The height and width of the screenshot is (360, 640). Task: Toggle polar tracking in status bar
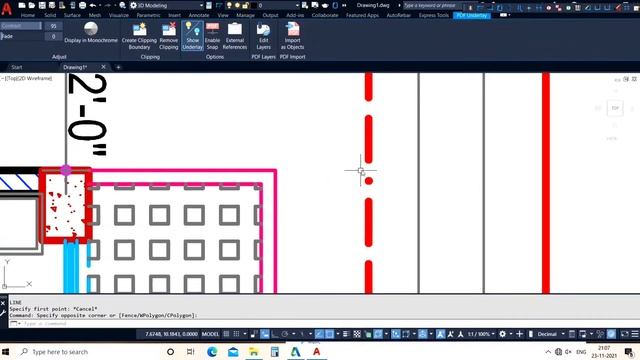click(x=285, y=334)
